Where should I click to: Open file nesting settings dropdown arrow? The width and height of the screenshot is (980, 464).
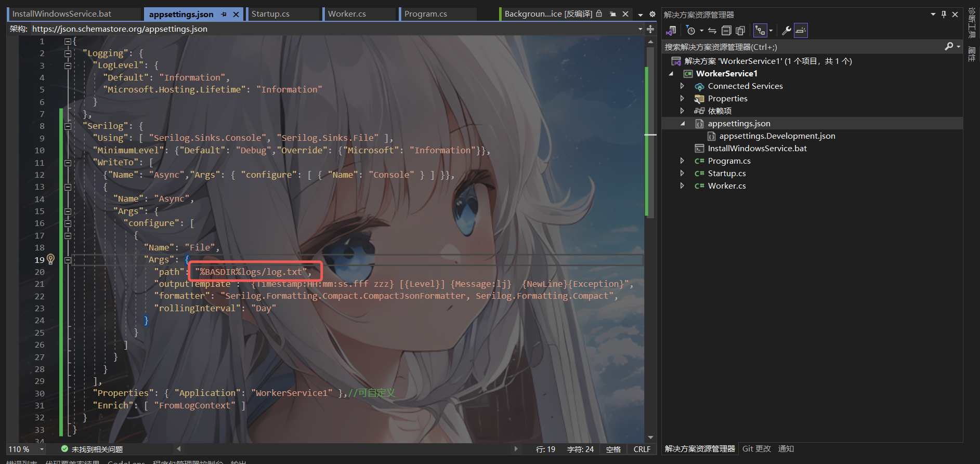(x=770, y=31)
